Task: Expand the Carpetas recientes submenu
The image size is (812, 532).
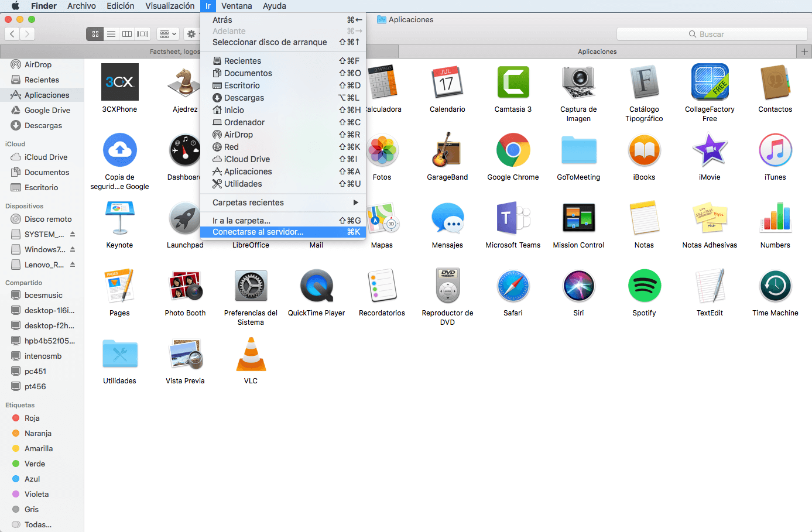Action: tap(283, 202)
